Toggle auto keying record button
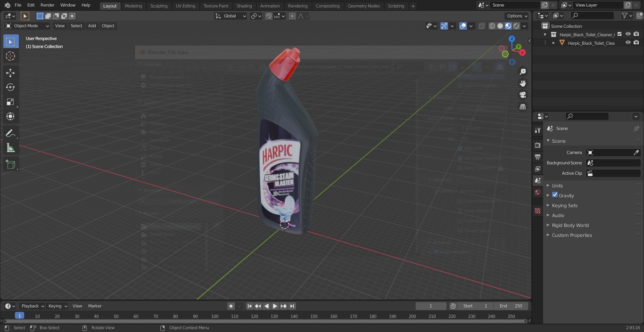The height and width of the screenshot is (332, 644). pyautogui.click(x=231, y=306)
